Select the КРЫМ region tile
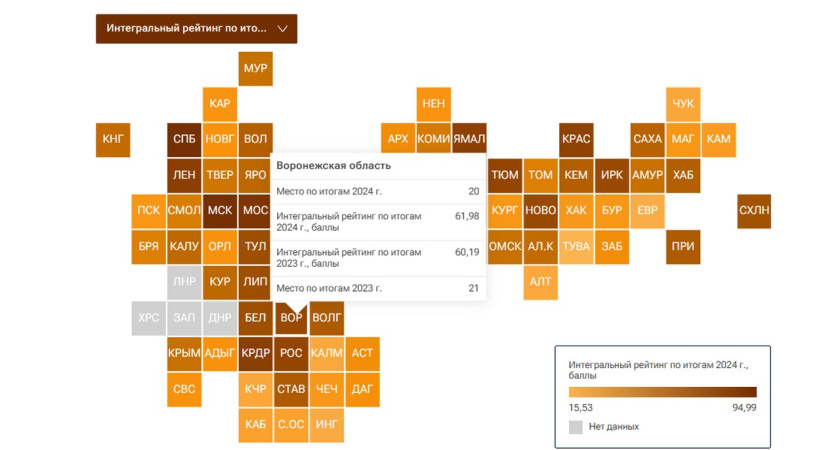Image resolution: width=840 pixels, height=450 pixels. tap(184, 353)
